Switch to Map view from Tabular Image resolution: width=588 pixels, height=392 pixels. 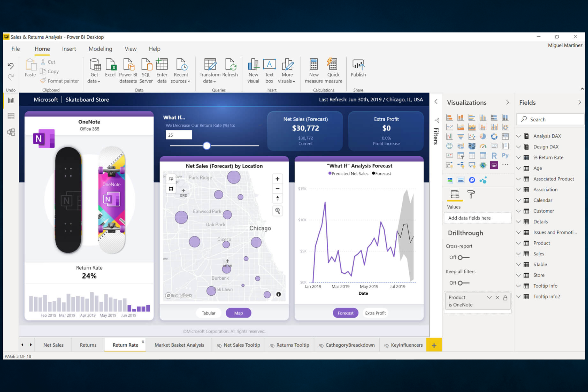(x=239, y=313)
